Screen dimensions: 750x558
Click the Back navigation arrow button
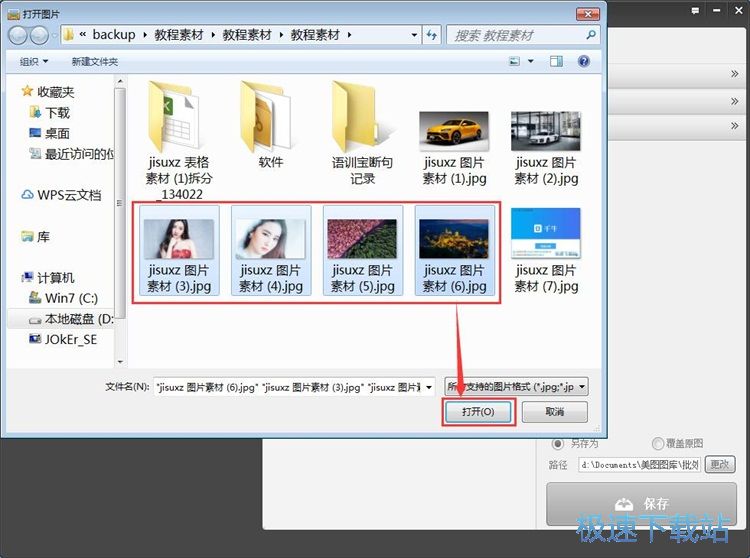click(18, 35)
